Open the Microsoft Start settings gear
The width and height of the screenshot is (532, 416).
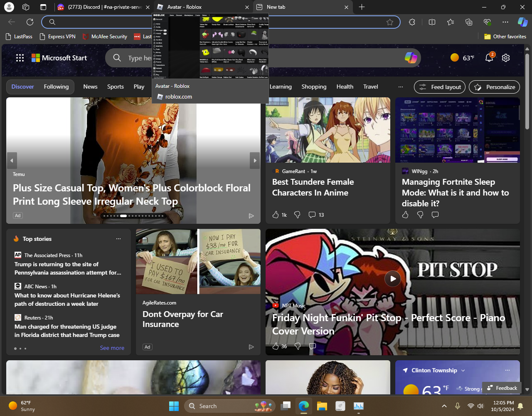coord(506,58)
